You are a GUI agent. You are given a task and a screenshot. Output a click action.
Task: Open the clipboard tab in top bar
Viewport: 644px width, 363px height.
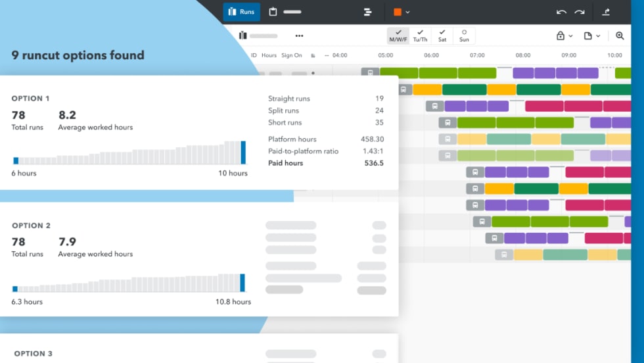[273, 12]
